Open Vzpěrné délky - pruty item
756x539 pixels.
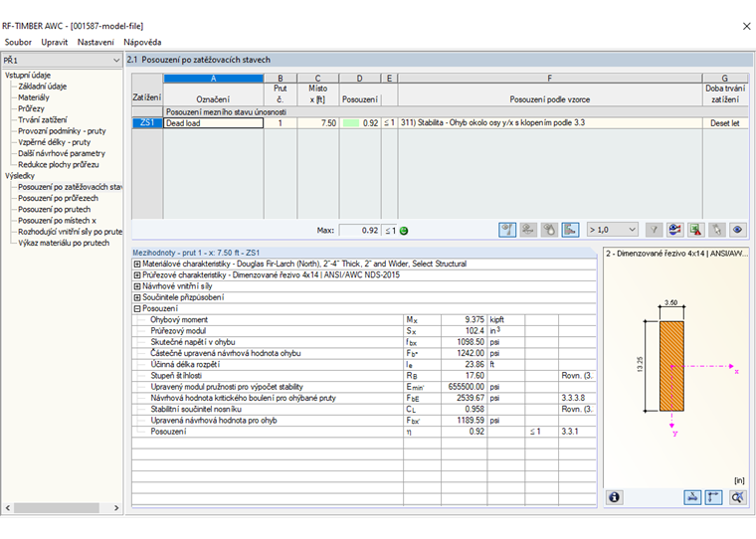[55, 142]
